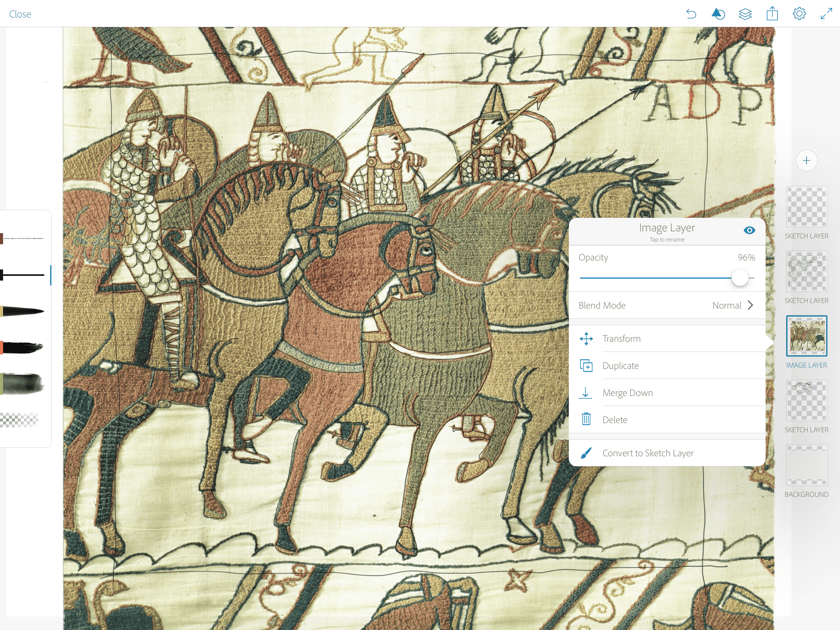
Task: Open the shapes tool in top bar
Action: 718,14
